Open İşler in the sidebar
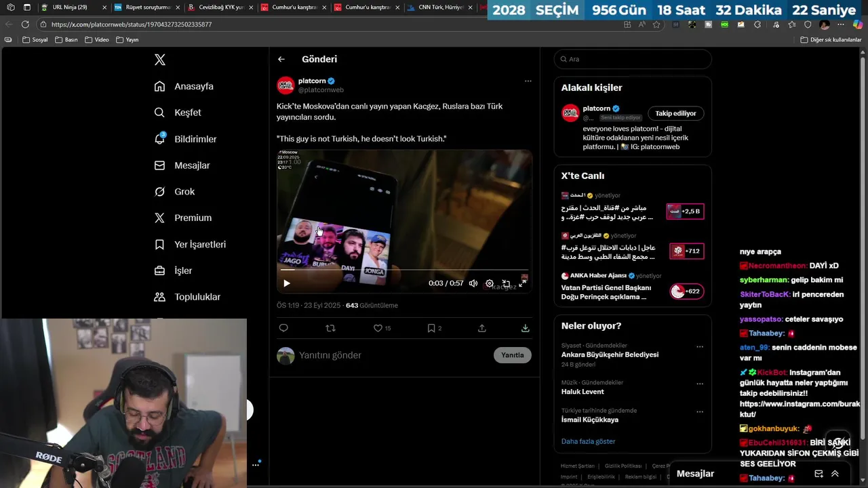 click(173, 270)
